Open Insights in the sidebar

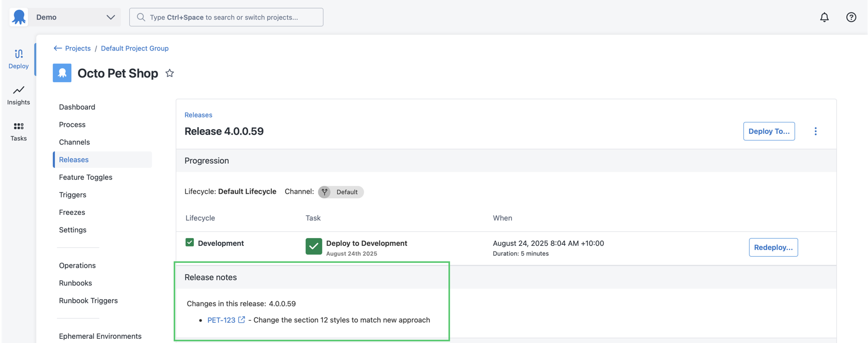(x=19, y=95)
